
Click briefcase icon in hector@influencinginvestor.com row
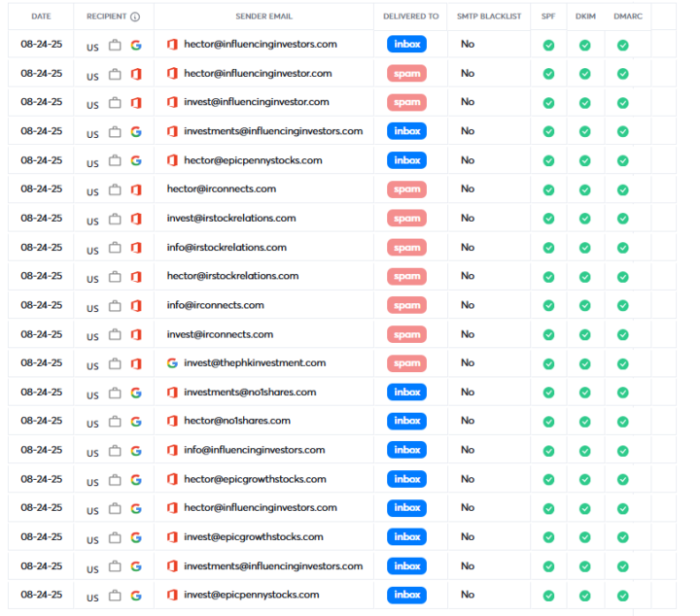115,74
